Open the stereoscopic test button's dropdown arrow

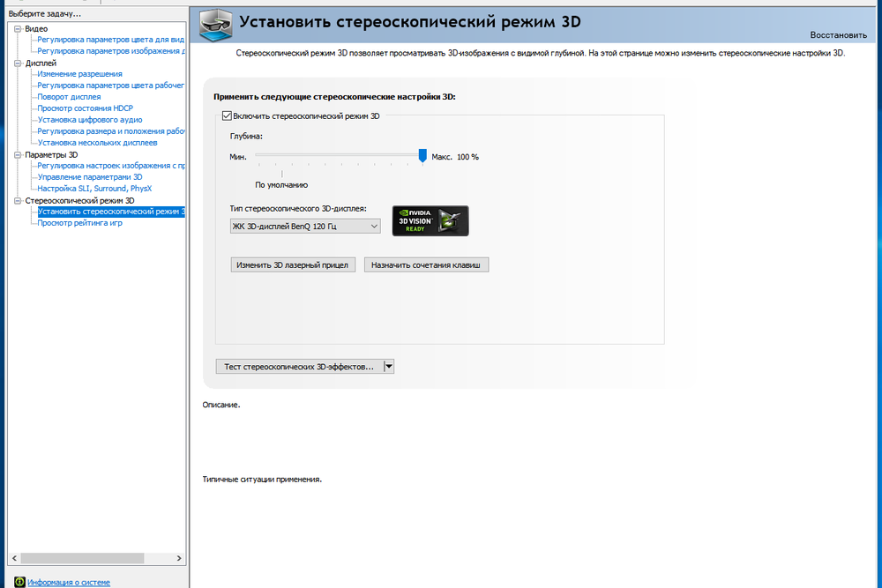coord(389,367)
